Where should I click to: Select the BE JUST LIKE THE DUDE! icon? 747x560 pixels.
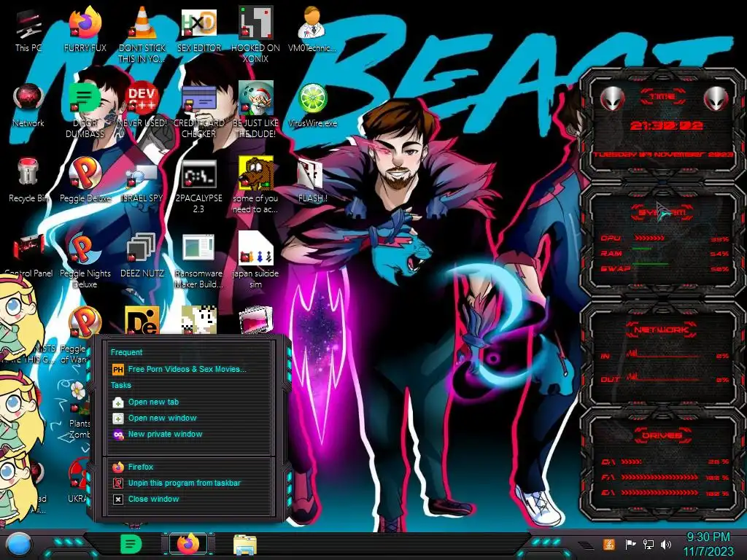point(255,111)
